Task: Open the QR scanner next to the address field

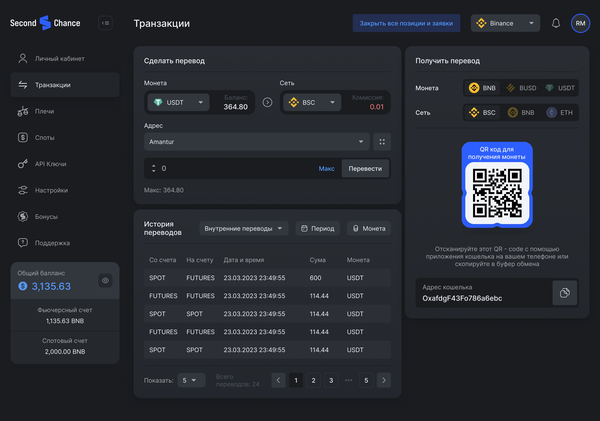Action: click(x=383, y=142)
